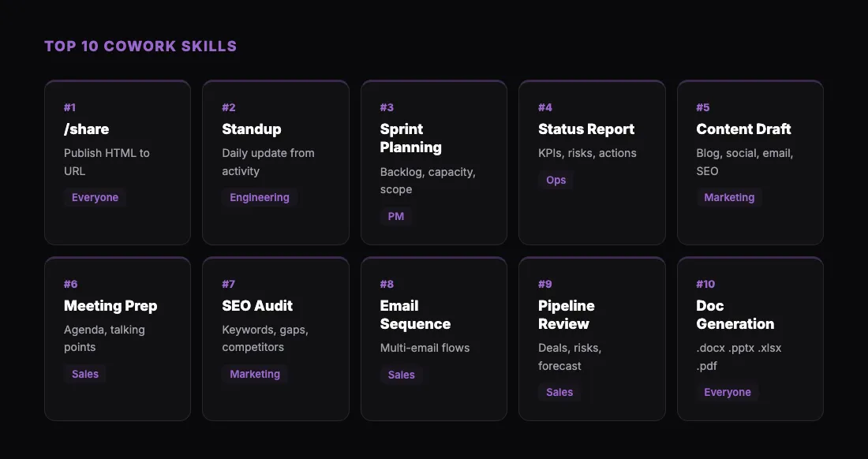
Task: Click the Engineering tag on Standup
Action: [260, 198]
